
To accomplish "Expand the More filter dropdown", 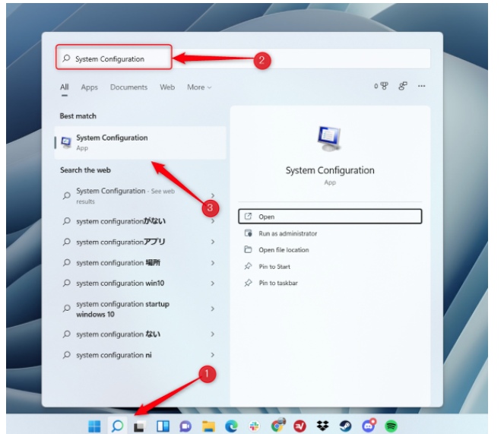I will 199,87.
